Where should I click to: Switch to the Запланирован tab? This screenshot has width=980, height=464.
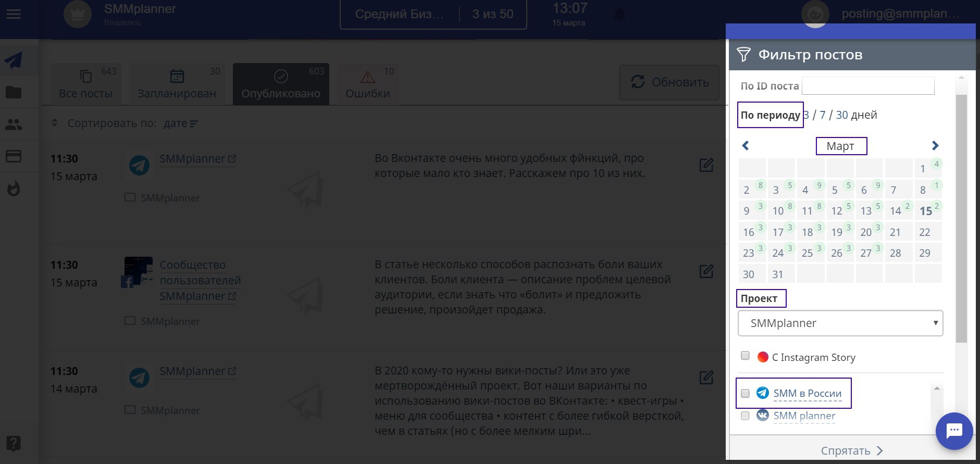click(x=177, y=84)
